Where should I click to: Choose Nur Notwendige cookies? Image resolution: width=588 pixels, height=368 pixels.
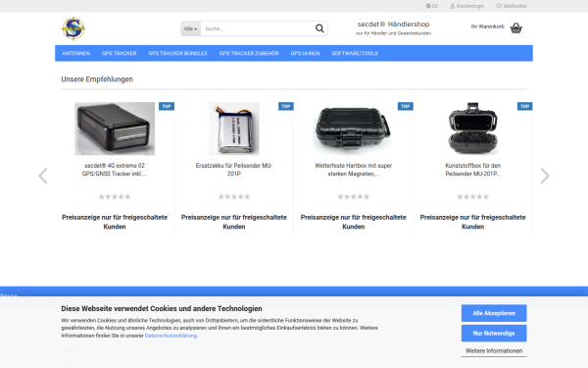(x=494, y=333)
